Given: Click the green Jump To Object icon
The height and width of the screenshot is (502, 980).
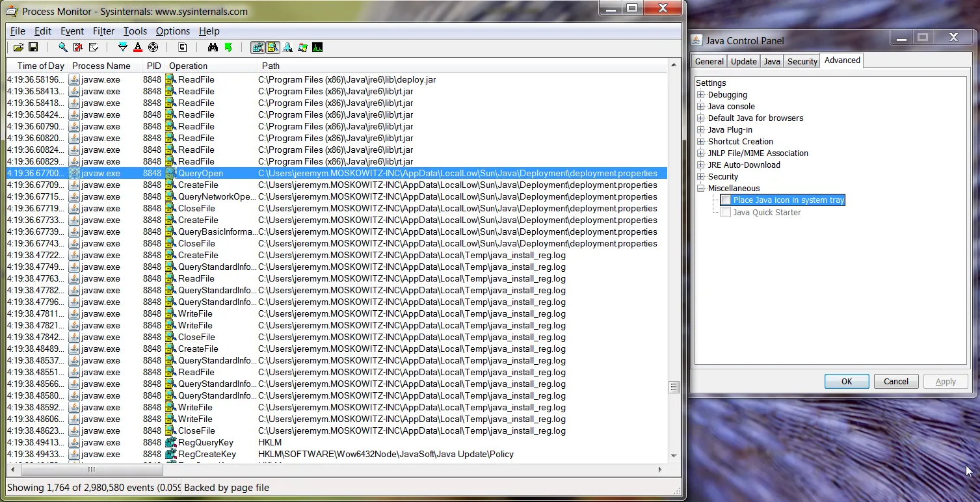Looking at the screenshot, I should [228, 47].
